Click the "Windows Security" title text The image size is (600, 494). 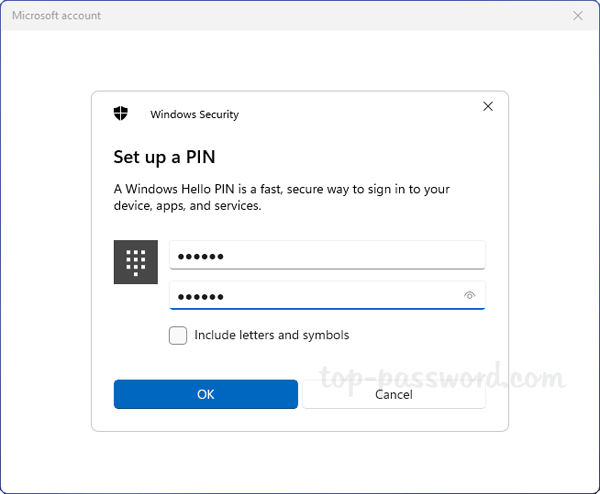(194, 114)
